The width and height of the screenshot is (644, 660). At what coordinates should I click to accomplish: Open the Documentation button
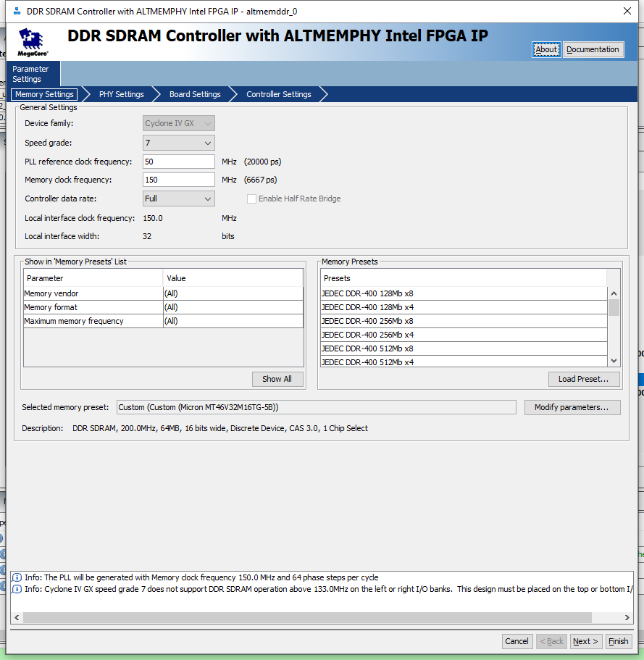click(x=593, y=49)
